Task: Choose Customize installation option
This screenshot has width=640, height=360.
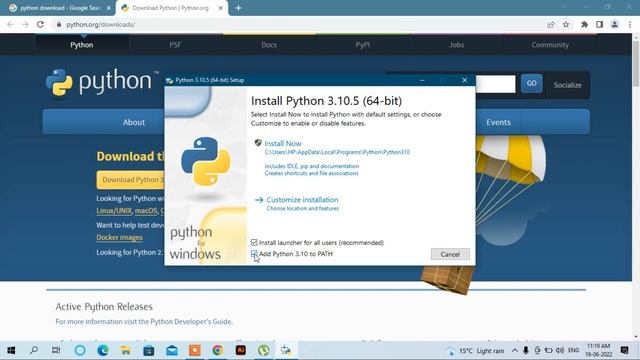Action: pos(302,200)
